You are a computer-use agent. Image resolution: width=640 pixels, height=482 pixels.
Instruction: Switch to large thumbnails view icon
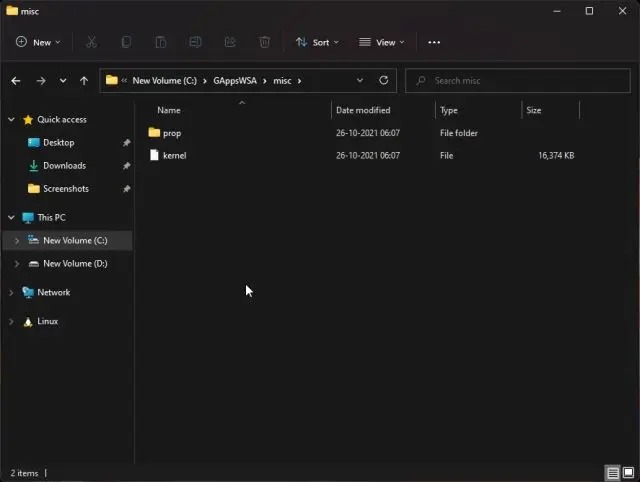tap(627, 472)
